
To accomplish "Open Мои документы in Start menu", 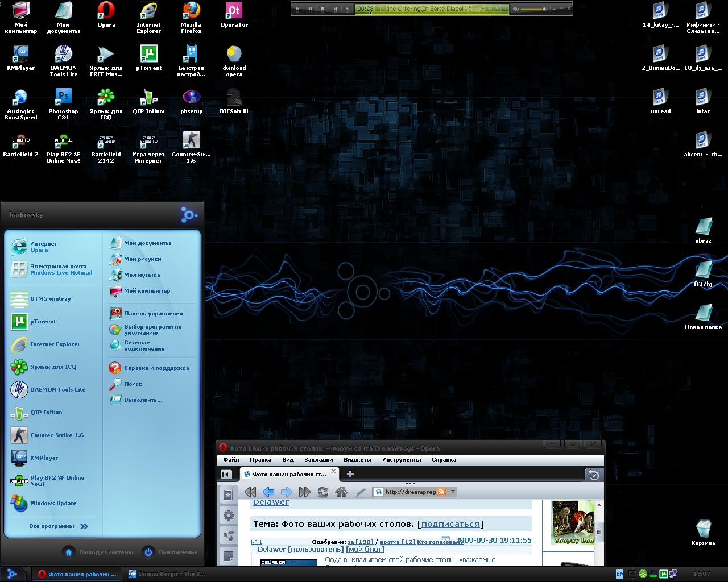I will click(x=140, y=243).
